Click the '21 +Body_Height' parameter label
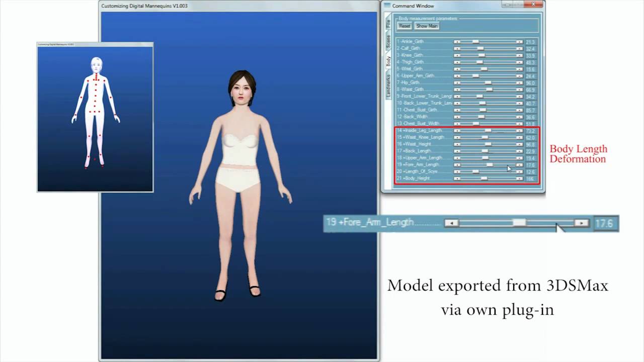Screen dimensions: 644x362 coord(413,178)
